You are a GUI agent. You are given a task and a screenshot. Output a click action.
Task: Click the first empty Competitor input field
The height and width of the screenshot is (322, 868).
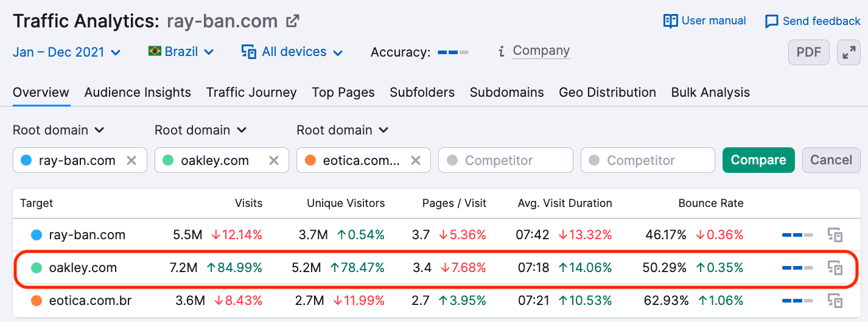(506, 160)
